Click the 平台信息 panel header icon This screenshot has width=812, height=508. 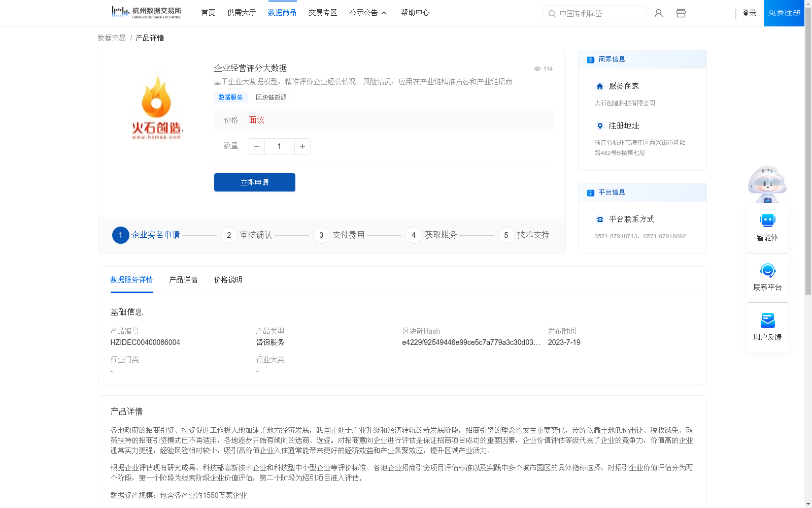(591, 193)
